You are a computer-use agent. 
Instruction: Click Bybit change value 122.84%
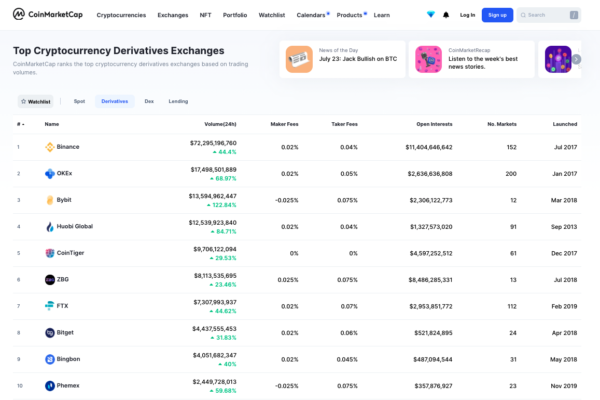pyautogui.click(x=222, y=205)
